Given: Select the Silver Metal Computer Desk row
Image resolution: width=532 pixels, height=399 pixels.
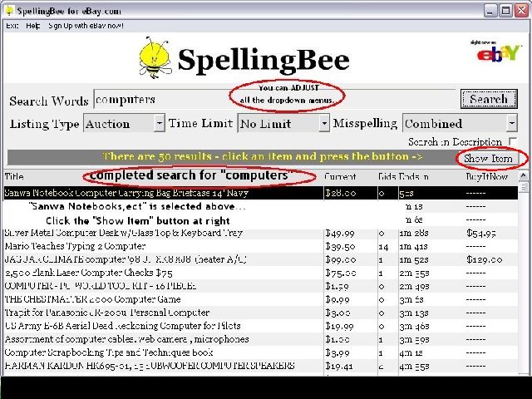Looking at the screenshot, I should pos(260,233).
